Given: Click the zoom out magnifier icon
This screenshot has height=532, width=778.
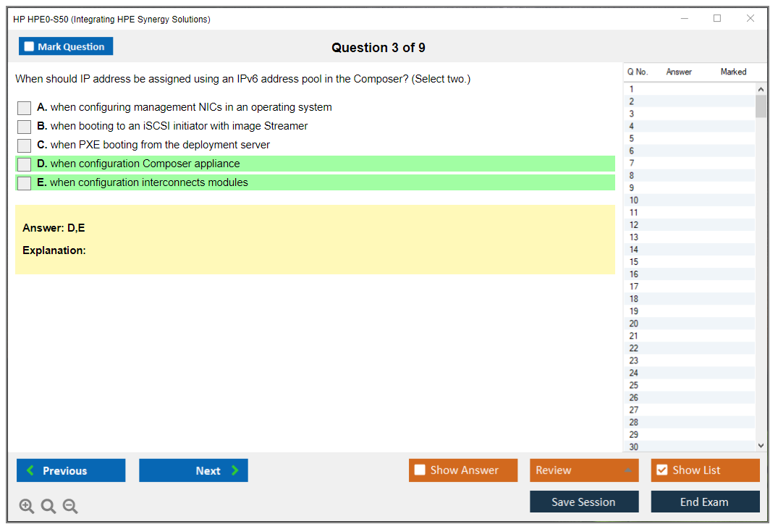Looking at the screenshot, I should pos(70,507).
